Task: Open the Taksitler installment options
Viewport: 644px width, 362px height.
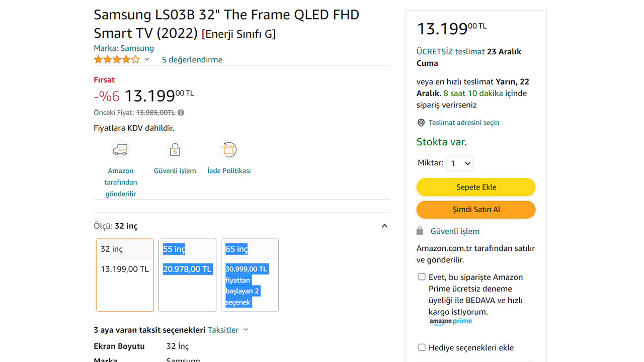Action: 225,330
